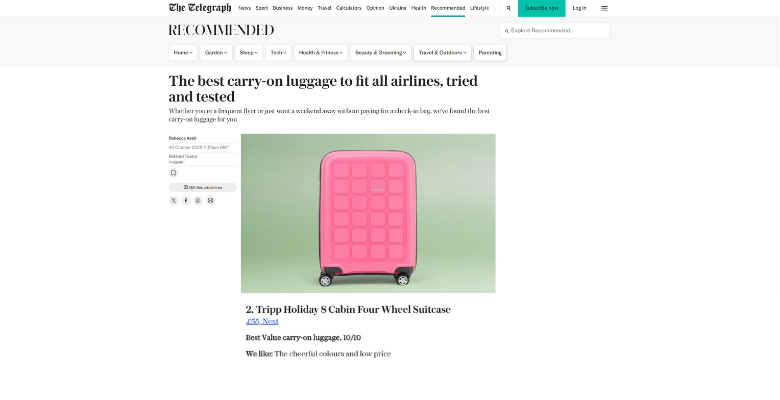Share article by email icon
This screenshot has width=780, height=400.
click(210, 200)
